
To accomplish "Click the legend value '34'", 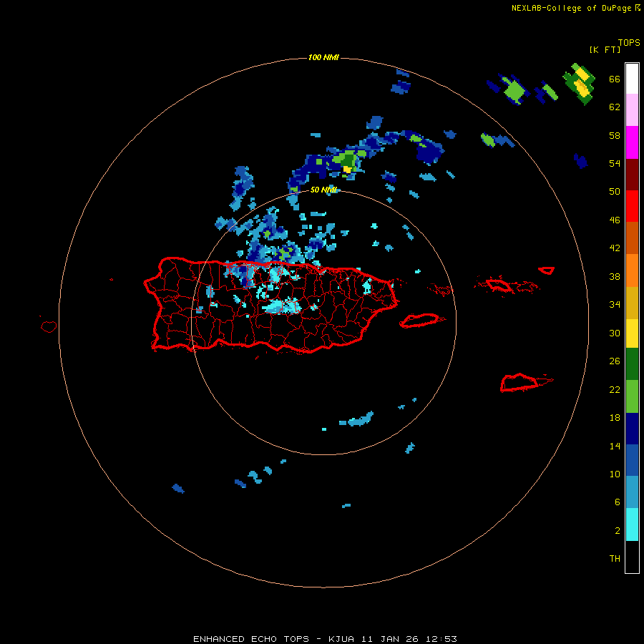I will [x=615, y=304].
